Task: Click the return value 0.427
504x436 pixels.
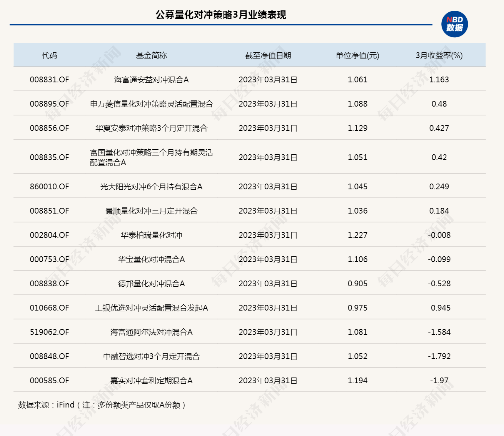Action: pos(439,128)
